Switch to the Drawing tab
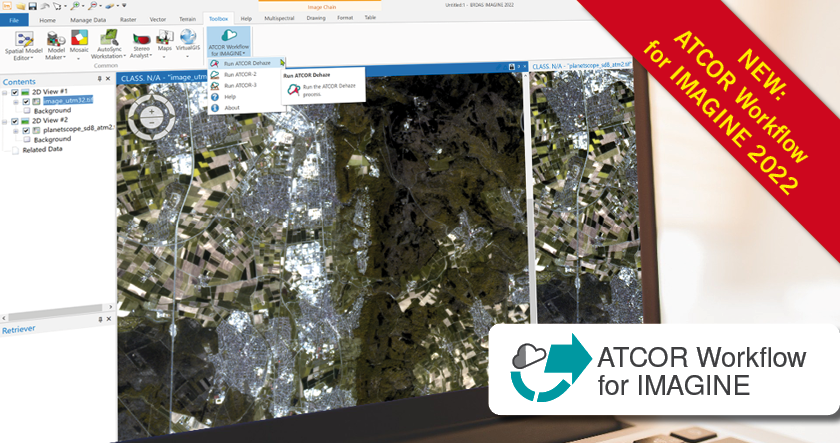Screen dimensions: 840x443 tap(316, 18)
